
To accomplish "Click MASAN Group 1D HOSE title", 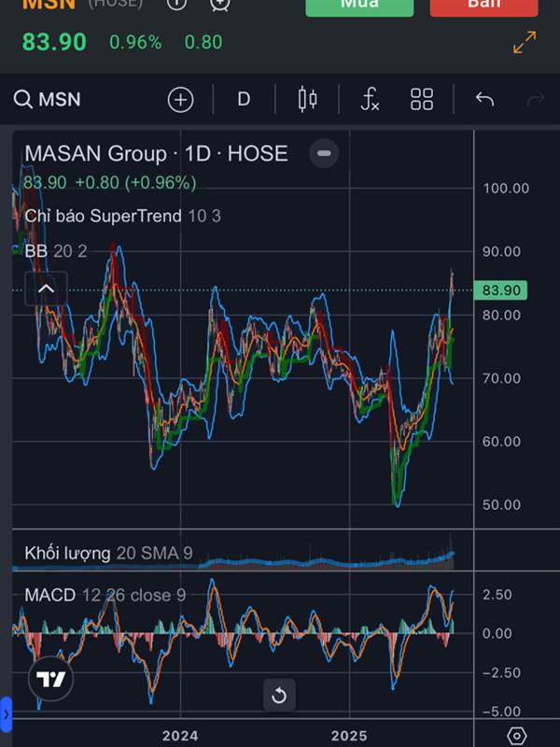I will coord(156,153).
